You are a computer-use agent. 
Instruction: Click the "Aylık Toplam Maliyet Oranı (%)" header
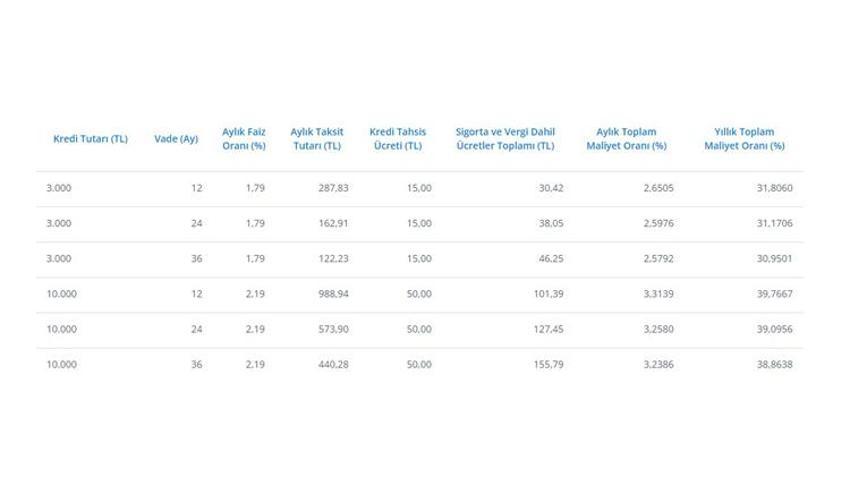[626, 139]
